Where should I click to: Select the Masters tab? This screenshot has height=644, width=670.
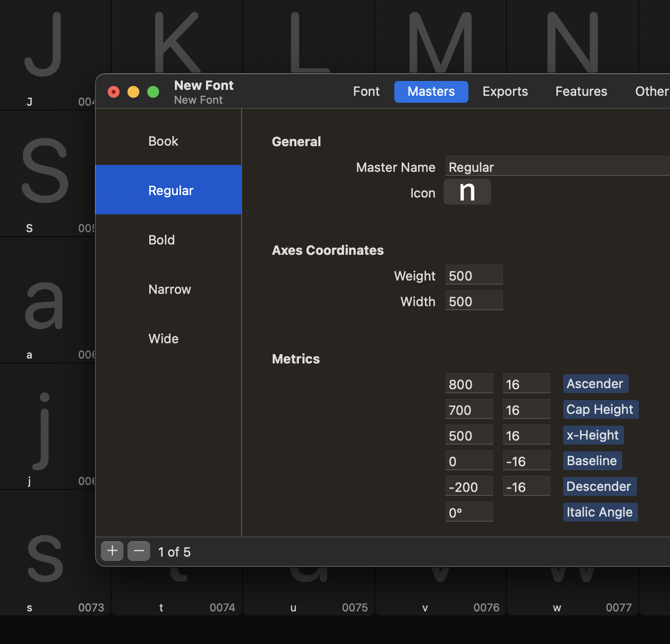[431, 91]
